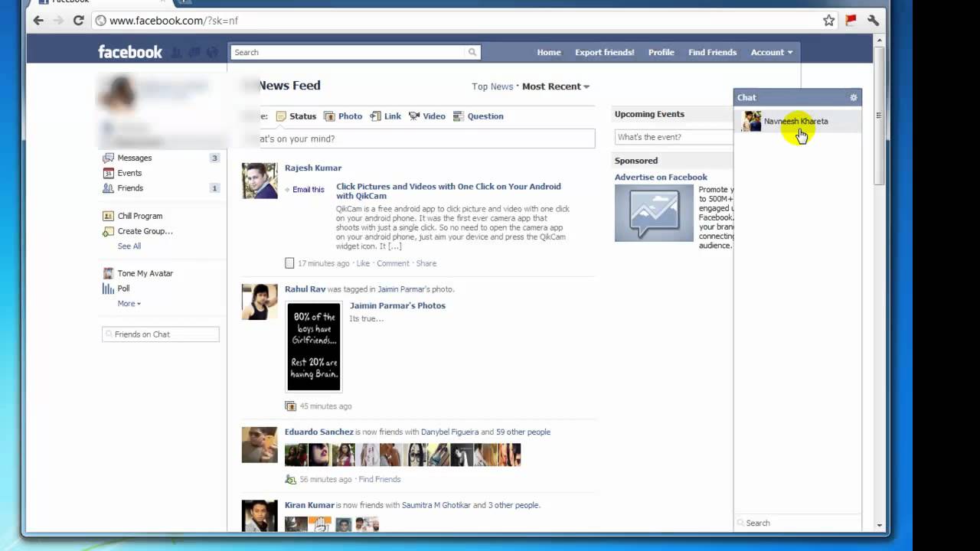This screenshot has height=551, width=980.
Task: Like Rajesh Kumar's post
Action: 363,263
